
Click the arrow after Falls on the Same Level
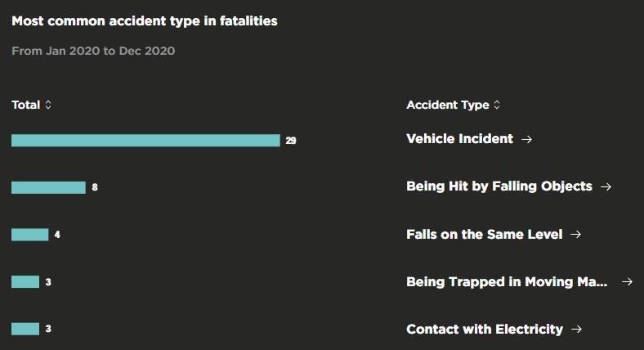[576, 234]
